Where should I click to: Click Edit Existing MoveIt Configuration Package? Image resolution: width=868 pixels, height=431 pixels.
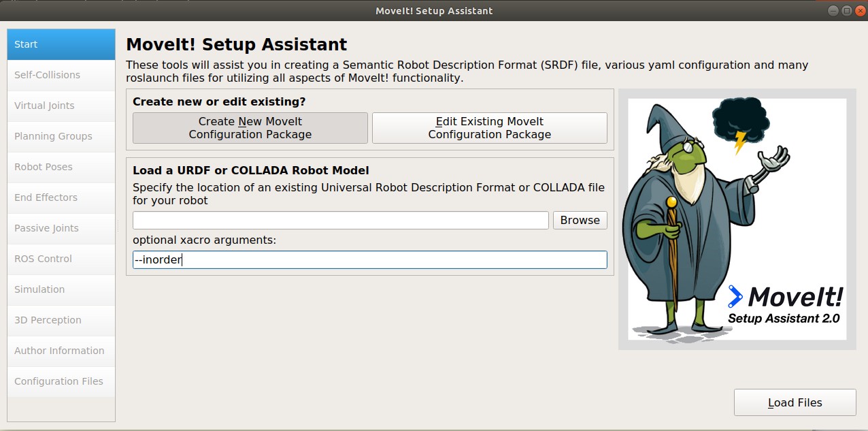pyautogui.click(x=490, y=128)
